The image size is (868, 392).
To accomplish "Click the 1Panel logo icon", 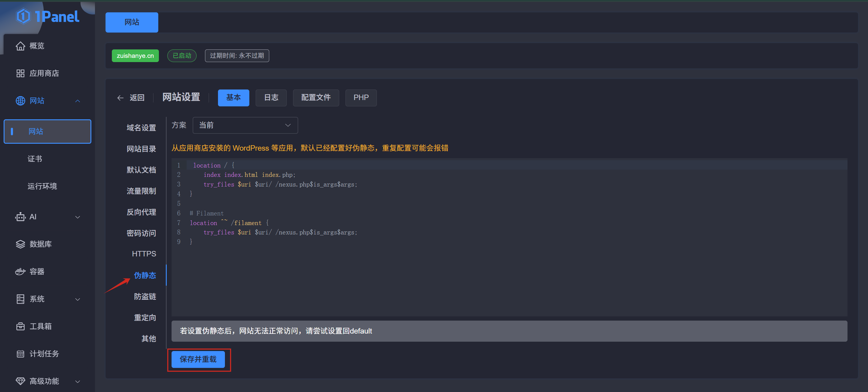I will click(x=23, y=16).
